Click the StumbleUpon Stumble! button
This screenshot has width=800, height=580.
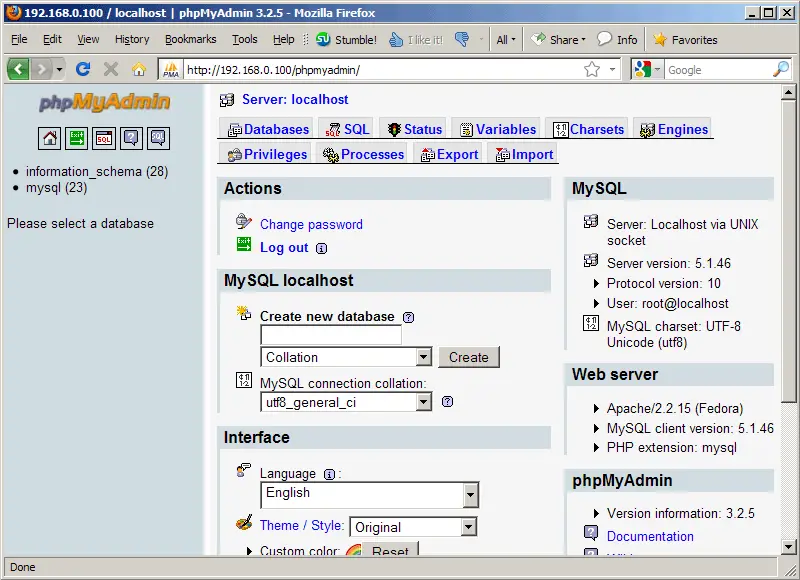point(346,39)
